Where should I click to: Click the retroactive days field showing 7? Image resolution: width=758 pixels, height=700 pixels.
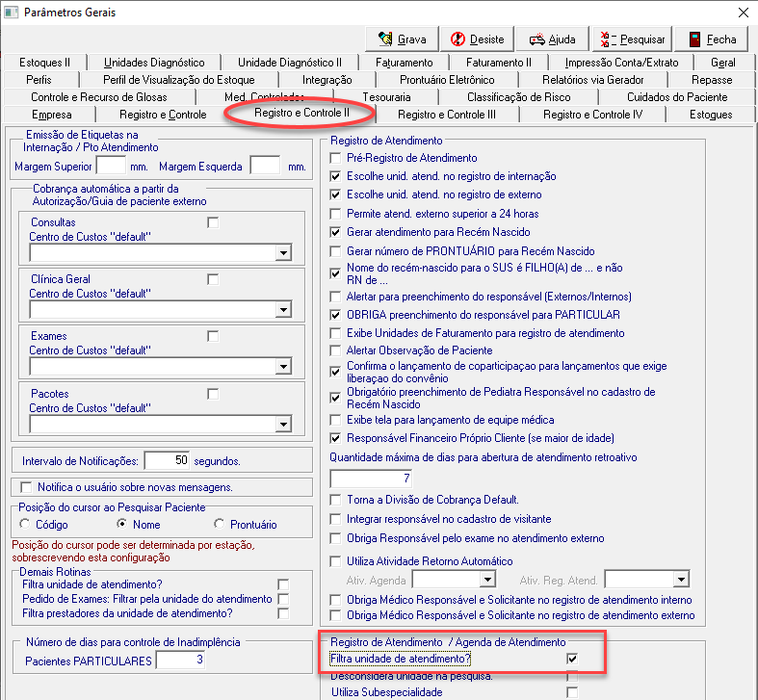pyautogui.click(x=371, y=479)
